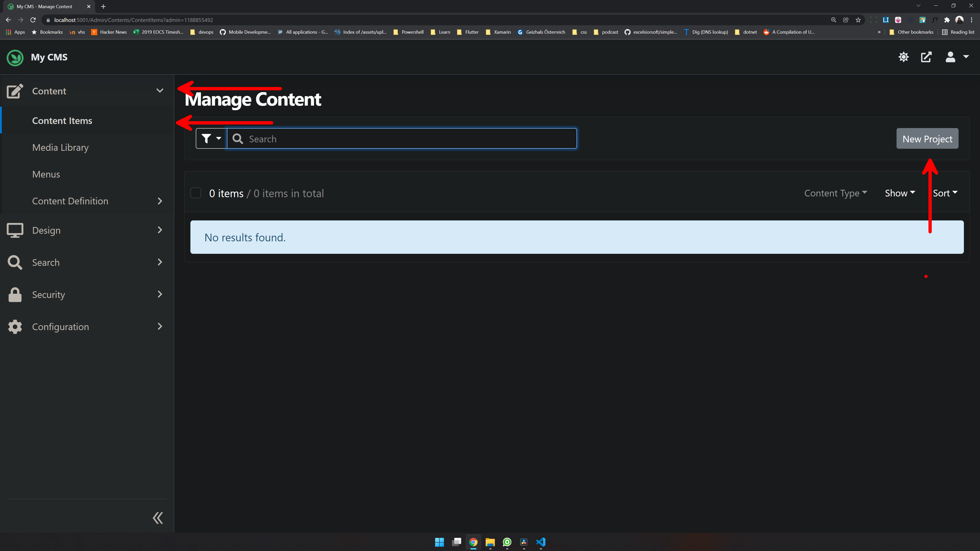The width and height of the screenshot is (980, 551).
Task: Click the My CMS logo icon
Action: tap(15, 57)
